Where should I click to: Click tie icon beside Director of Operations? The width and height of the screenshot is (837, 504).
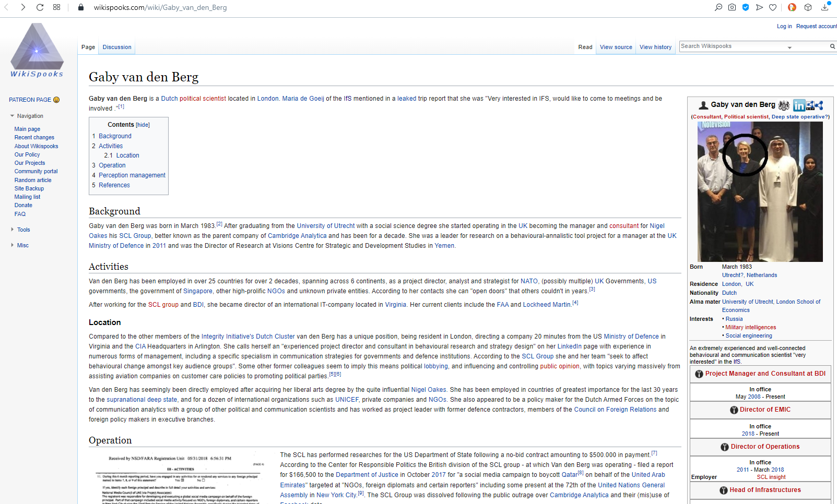[725, 447]
